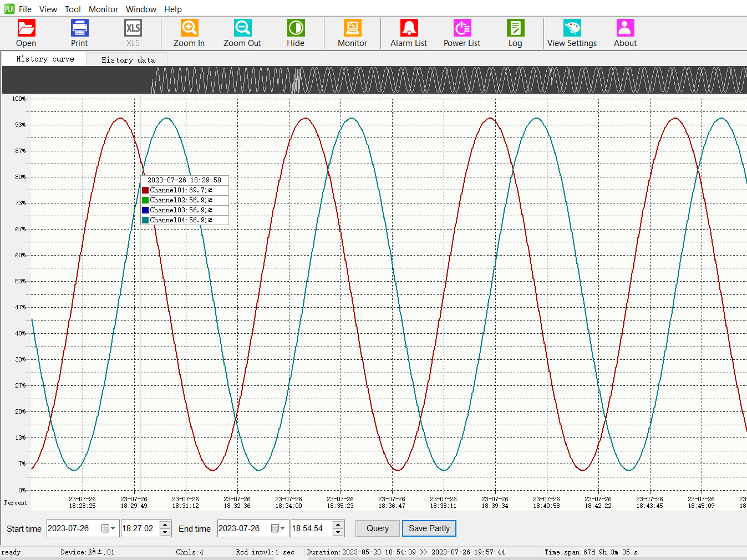Click the Print icon in toolbar

(79, 28)
